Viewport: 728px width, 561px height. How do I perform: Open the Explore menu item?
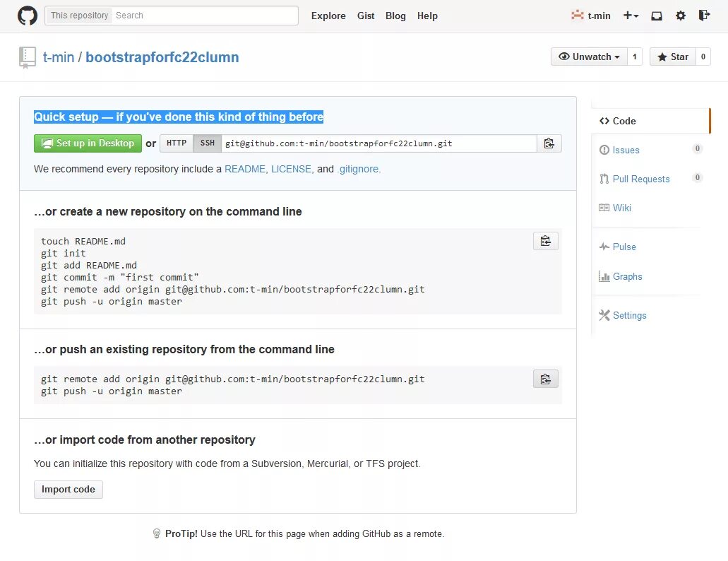[328, 16]
